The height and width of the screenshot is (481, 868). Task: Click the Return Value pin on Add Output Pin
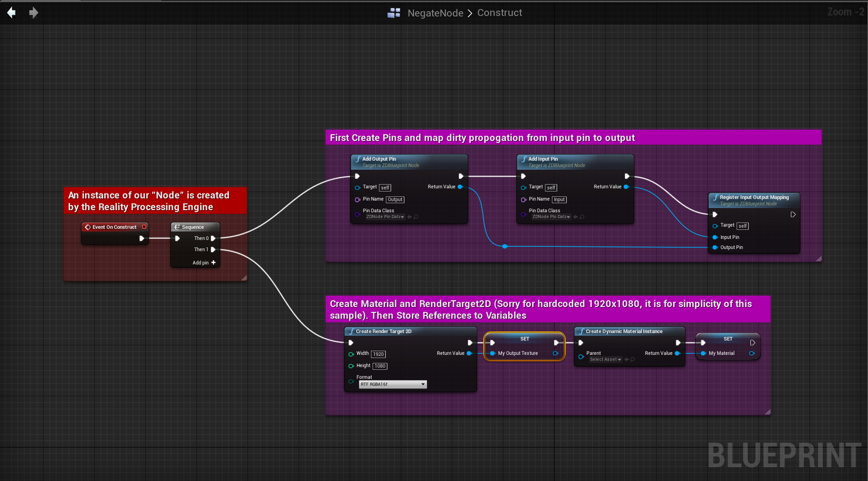460,187
